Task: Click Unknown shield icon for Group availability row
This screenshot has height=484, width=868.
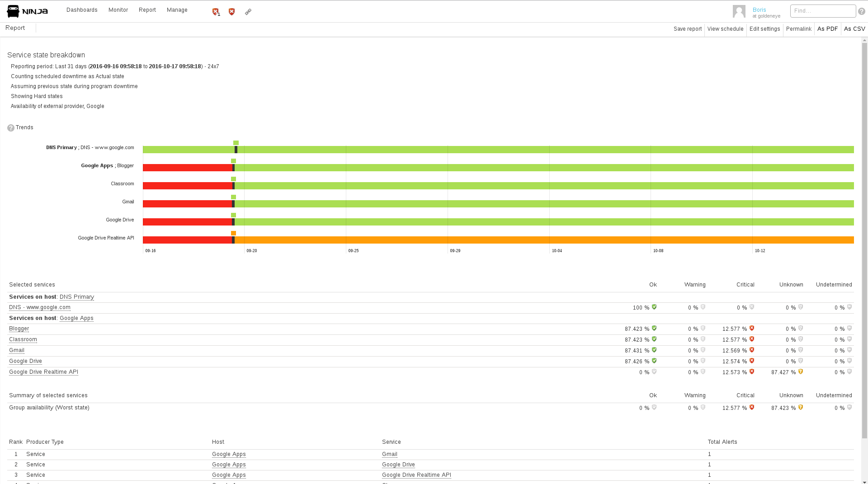Action: (x=801, y=408)
